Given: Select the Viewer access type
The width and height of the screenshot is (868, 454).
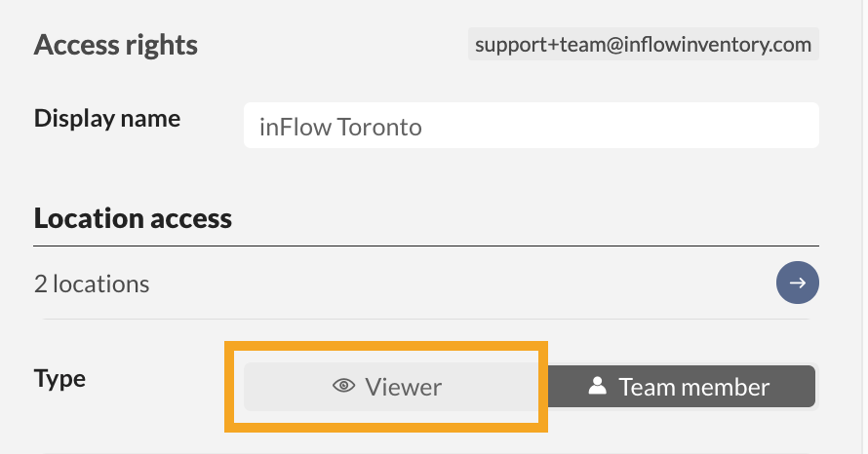Looking at the screenshot, I should click(x=390, y=387).
